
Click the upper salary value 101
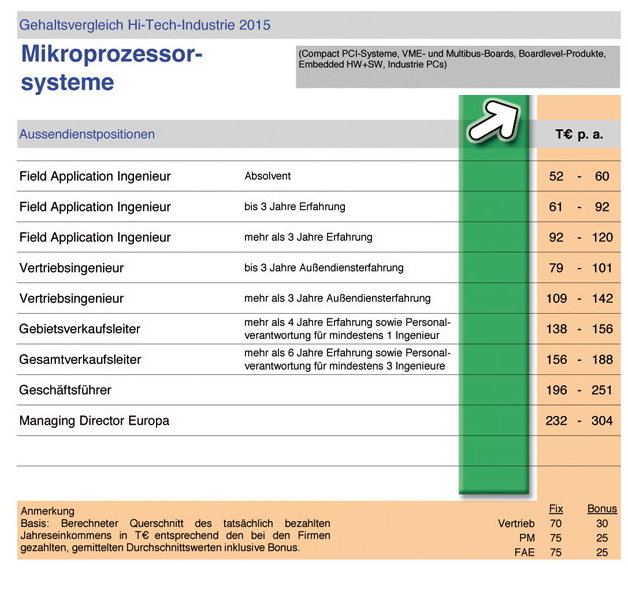602,268
